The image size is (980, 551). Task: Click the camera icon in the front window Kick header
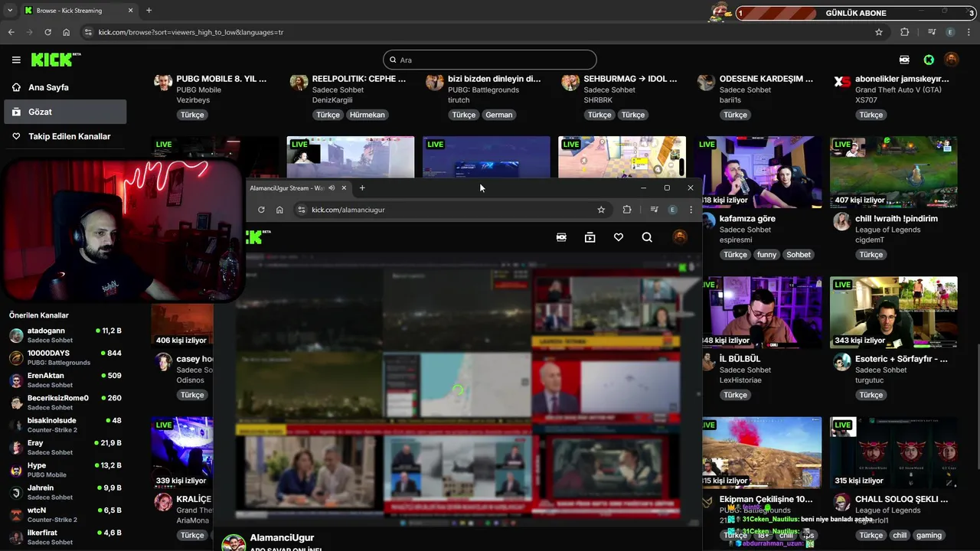click(561, 237)
